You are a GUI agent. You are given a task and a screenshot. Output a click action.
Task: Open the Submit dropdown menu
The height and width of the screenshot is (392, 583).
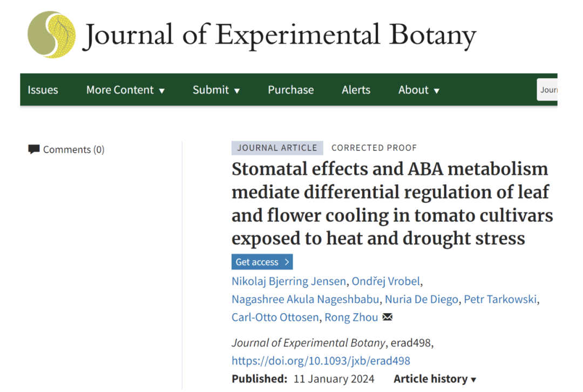pyautogui.click(x=216, y=90)
